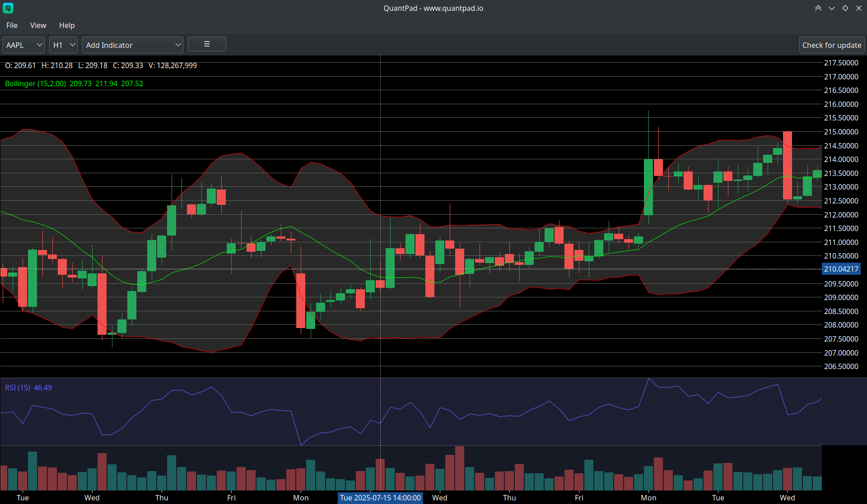Click the first Mon label on time axis

301,498
